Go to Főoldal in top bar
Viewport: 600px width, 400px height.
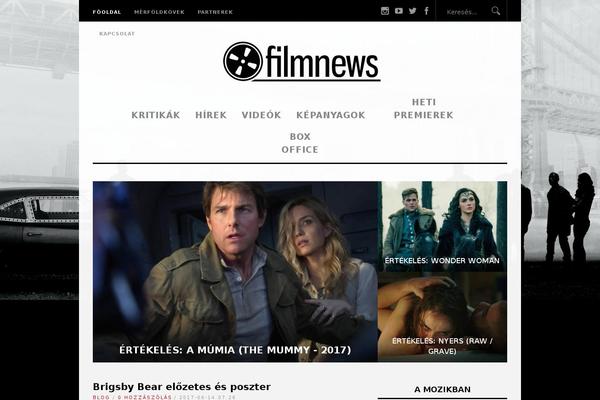(107, 12)
